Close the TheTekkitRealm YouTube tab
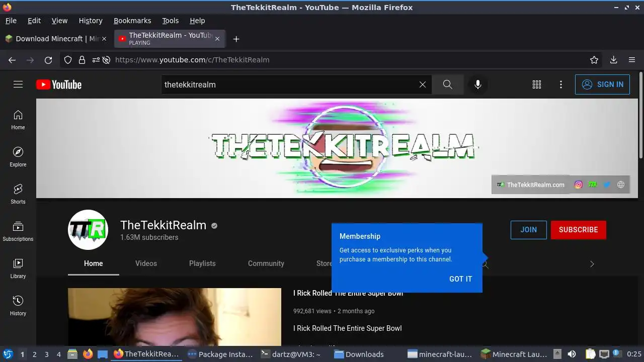Viewport: 644px width, 362px height. [x=217, y=39]
